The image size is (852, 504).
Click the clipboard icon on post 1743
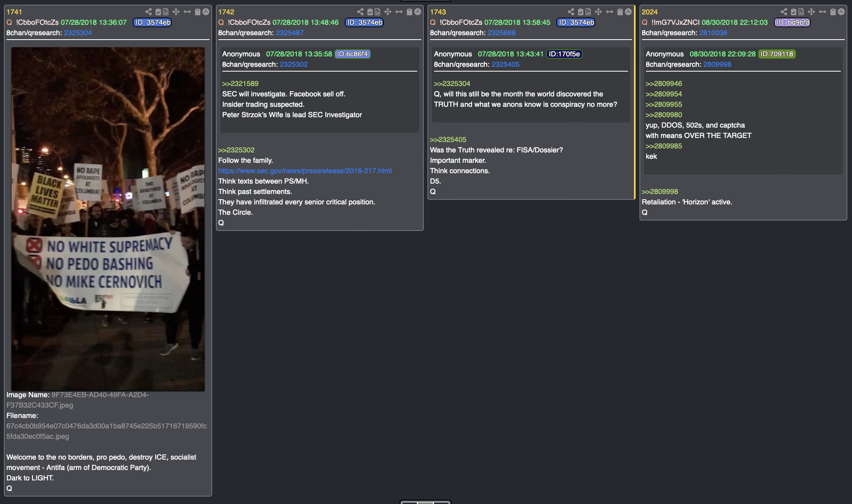(x=620, y=12)
